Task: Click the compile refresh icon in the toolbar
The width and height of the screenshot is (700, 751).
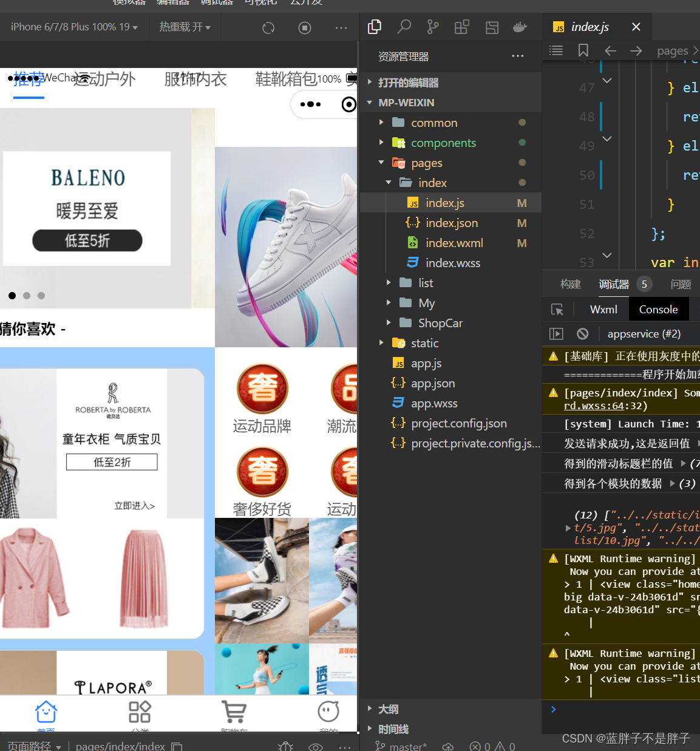Action: coord(268,27)
